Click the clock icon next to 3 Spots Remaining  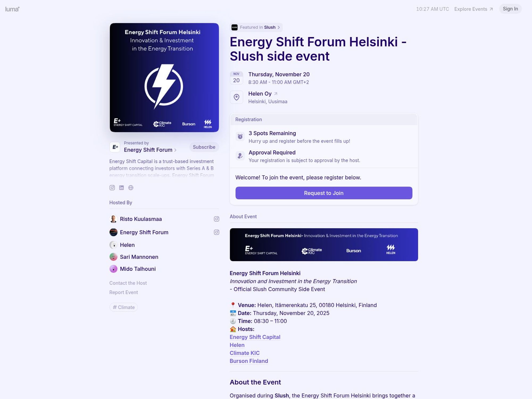[240, 136]
